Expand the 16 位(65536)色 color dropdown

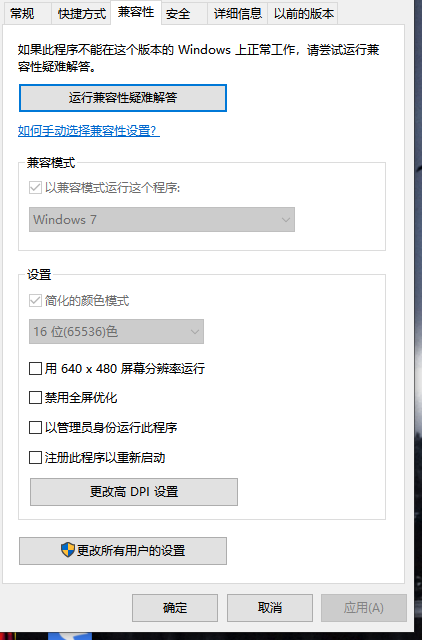(116, 331)
